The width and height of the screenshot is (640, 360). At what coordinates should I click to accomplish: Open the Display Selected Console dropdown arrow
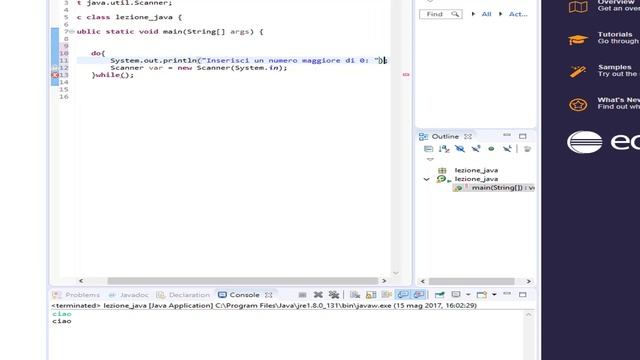[x=468, y=295]
